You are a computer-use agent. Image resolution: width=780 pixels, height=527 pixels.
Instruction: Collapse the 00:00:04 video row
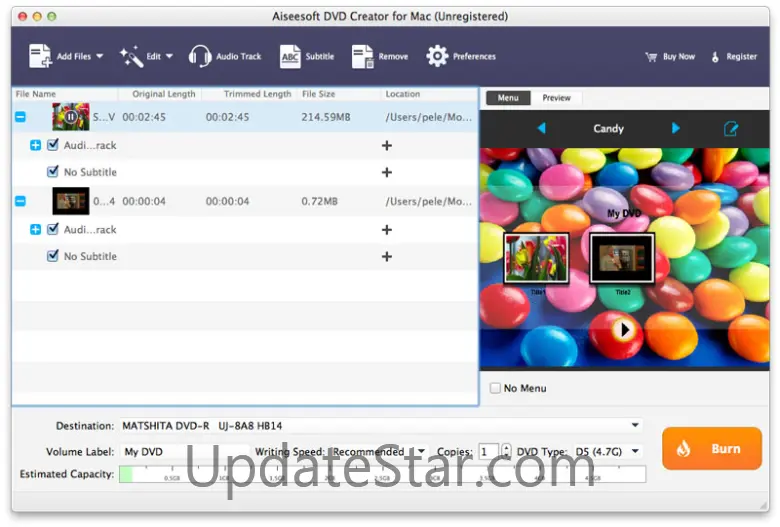pos(20,201)
